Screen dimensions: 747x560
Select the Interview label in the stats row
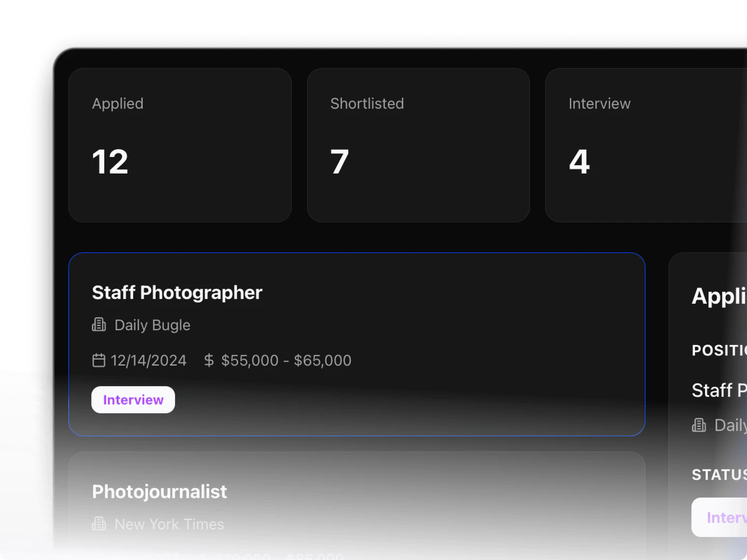pyautogui.click(x=599, y=104)
